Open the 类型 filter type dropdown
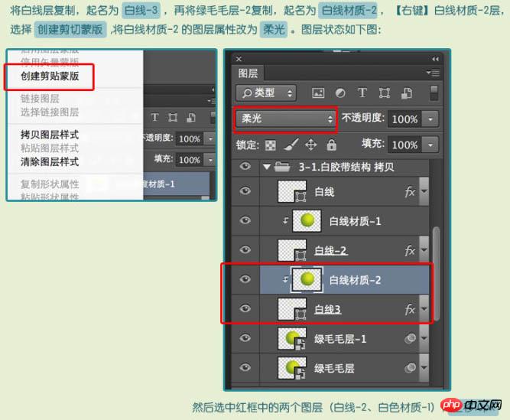 (x=266, y=93)
